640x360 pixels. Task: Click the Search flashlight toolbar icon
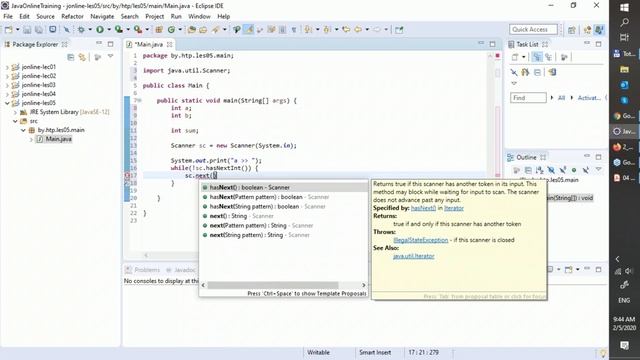pos(216,30)
